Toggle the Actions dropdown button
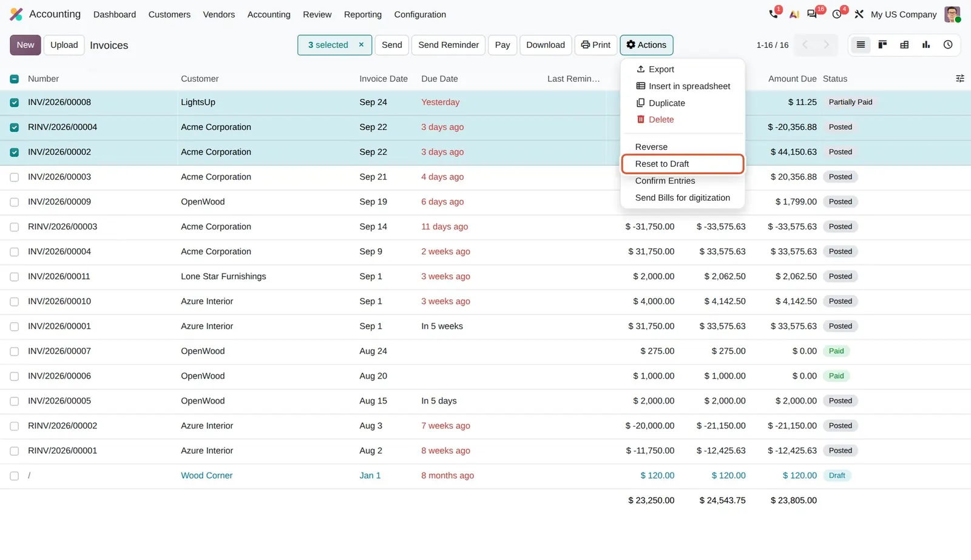This screenshot has height=560, width=971. click(646, 45)
